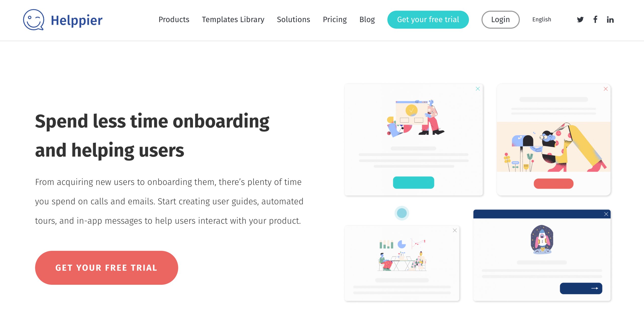The width and height of the screenshot is (644, 318).
Task: Open Helppier LinkedIn social media icon
Action: coord(610,19)
